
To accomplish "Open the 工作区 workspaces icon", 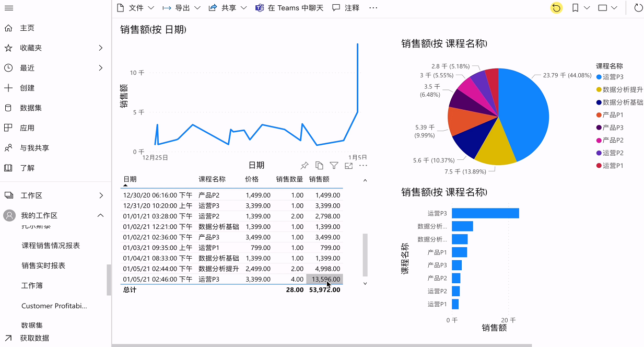I will [8, 195].
